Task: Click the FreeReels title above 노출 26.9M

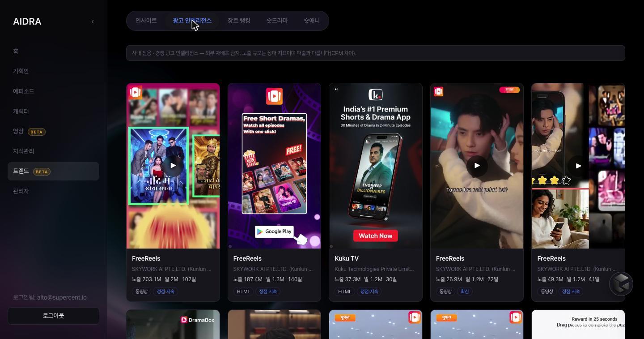Action: point(450,258)
